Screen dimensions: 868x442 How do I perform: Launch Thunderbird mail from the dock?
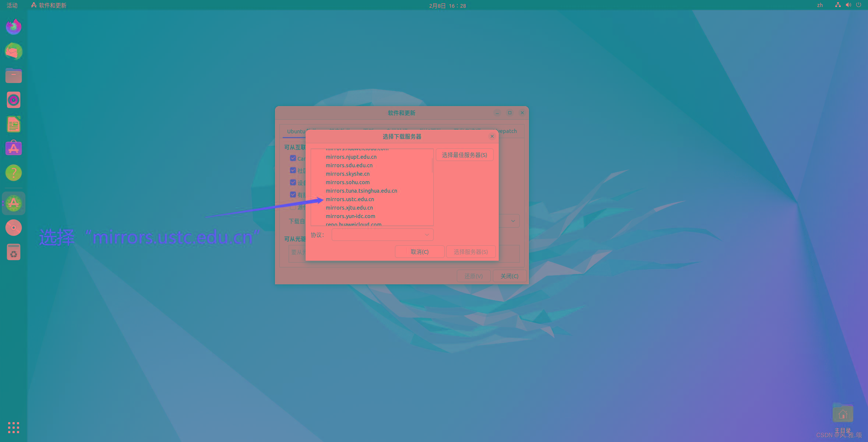tap(14, 51)
